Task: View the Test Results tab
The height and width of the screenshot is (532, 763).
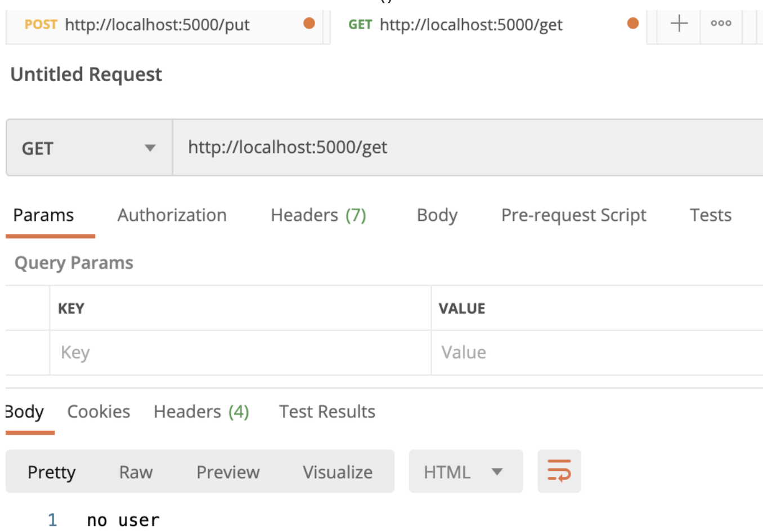Action: 327,412
